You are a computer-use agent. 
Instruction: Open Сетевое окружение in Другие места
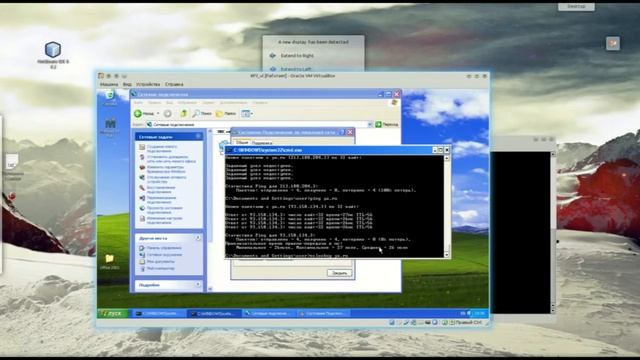(164, 255)
